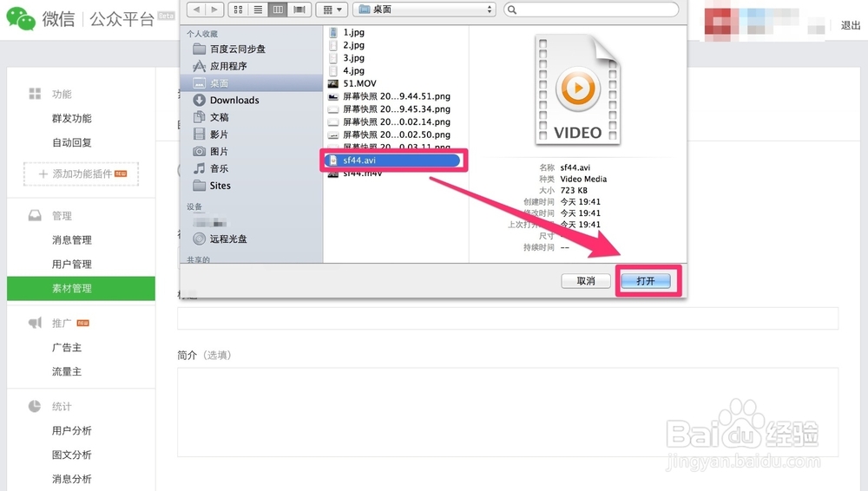This screenshot has width=868, height=491.
Task: Click the 推广 megaphone icon
Action: (35, 323)
